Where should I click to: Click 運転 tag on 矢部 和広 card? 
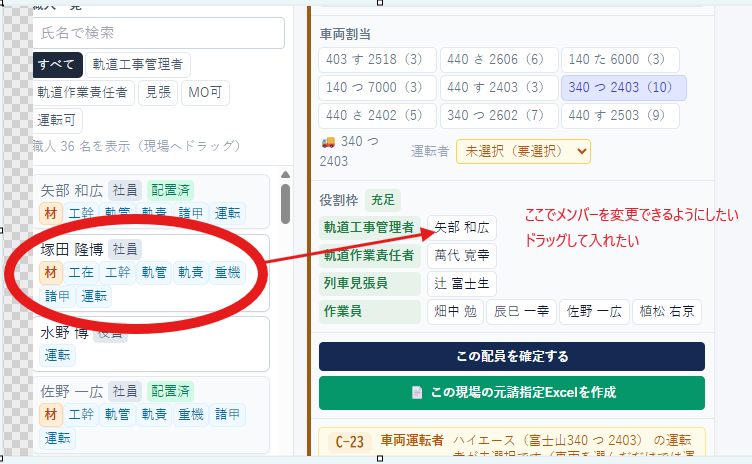click(x=227, y=213)
